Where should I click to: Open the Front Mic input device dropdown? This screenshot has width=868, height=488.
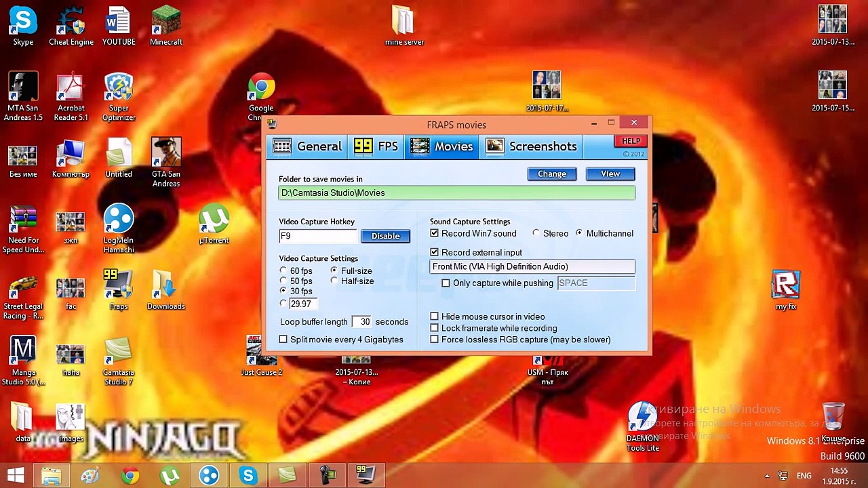(x=532, y=266)
